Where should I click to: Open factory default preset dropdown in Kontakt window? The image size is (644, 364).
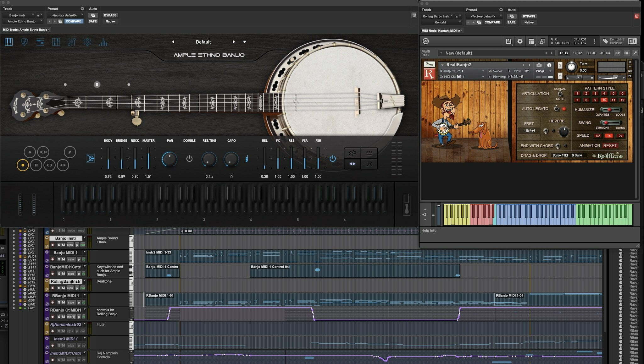coord(484,16)
